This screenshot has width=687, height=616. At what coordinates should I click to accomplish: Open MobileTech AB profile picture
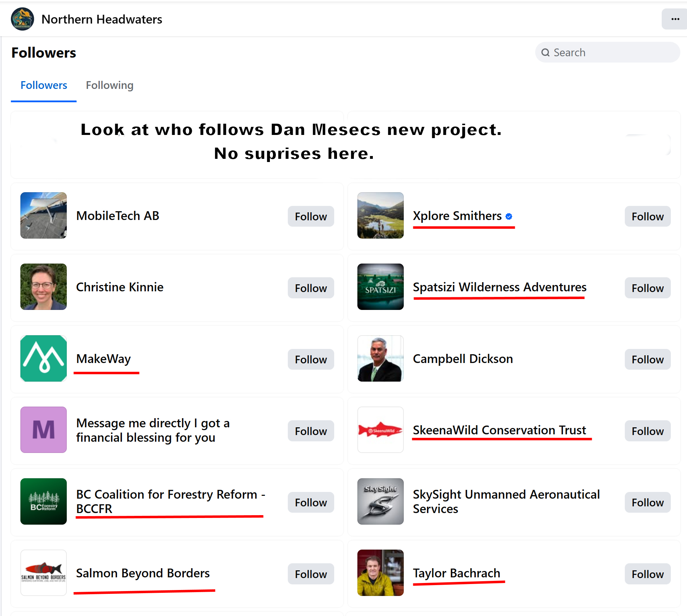[x=44, y=215]
